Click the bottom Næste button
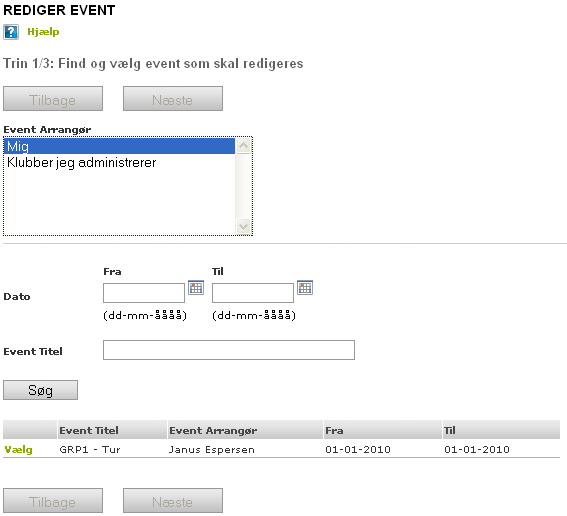 (x=173, y=501)
